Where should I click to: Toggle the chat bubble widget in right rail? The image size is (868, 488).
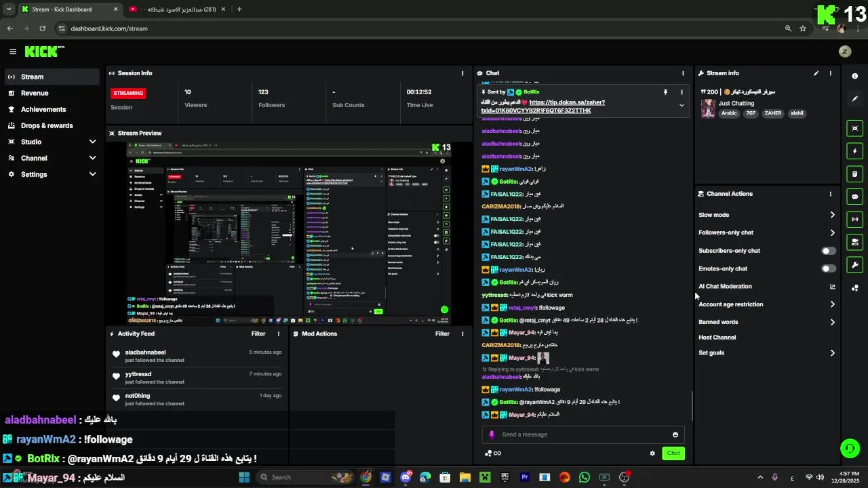[x=855, y=197]
